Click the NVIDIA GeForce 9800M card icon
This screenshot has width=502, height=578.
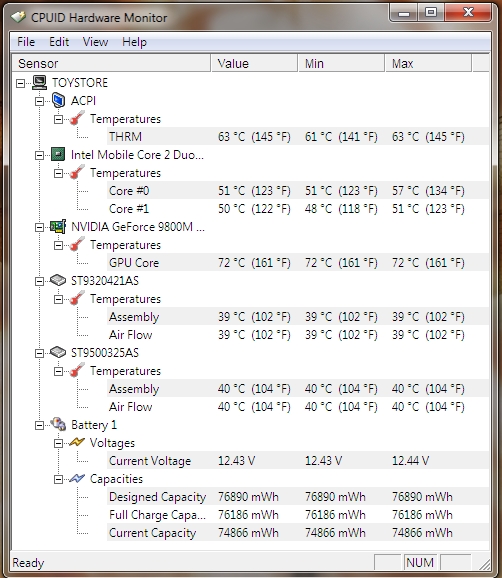coord(58,227)
